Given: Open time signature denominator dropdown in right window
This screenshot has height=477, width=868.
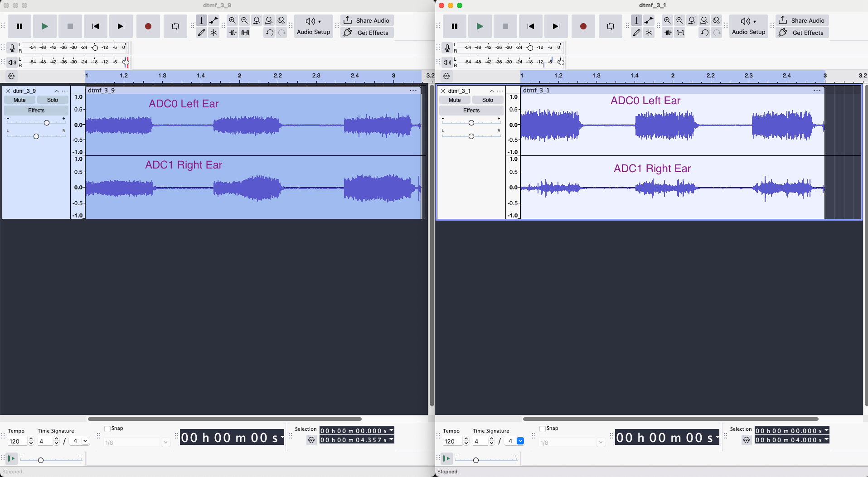Looking at the screenshot, I should (x=520, y=441).
